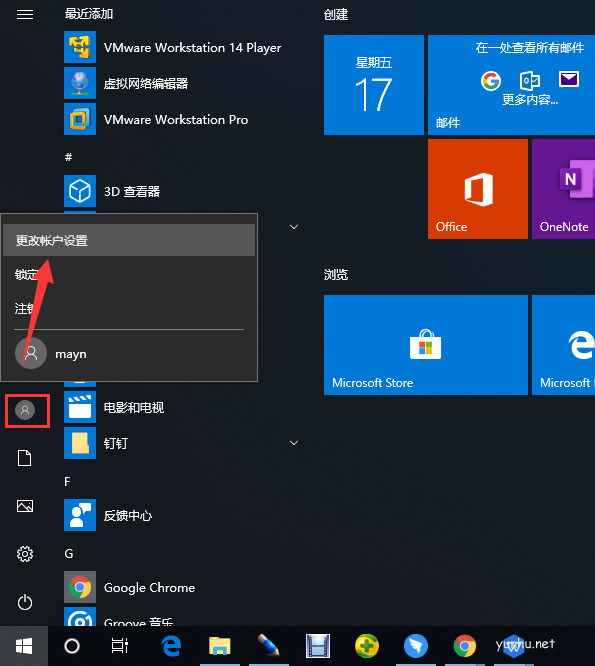Open the Office tile
595x666 pixels.
tap(478, 189)
